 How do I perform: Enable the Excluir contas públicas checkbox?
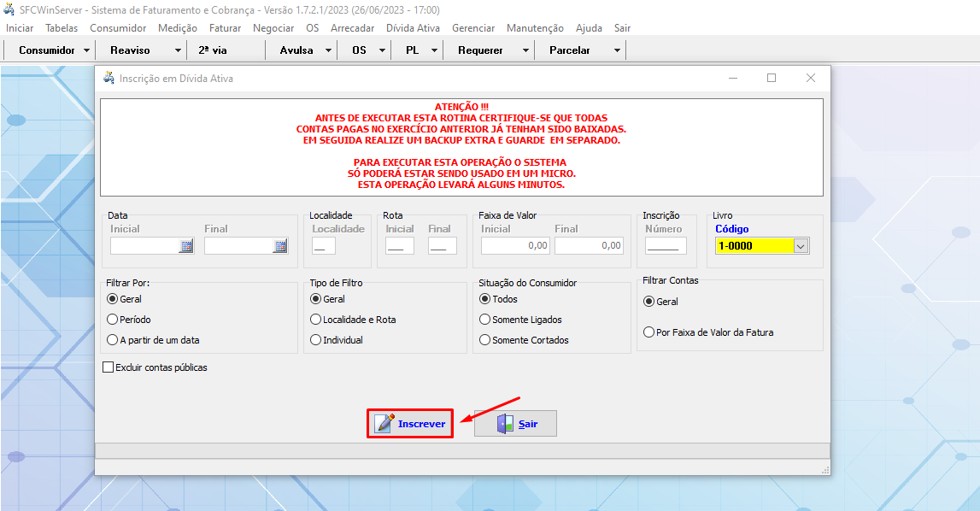click(x=108, y=367)
